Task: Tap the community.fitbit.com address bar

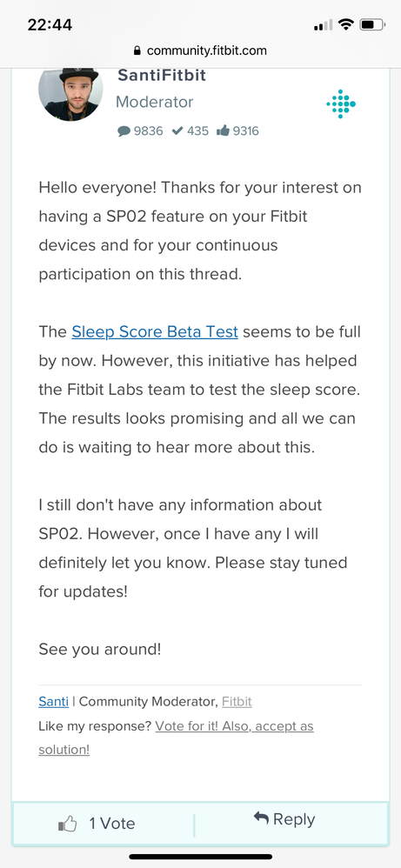Action: [200, 51]
